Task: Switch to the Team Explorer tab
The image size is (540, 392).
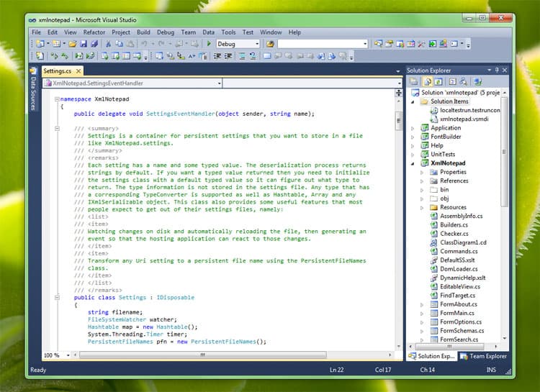Action: (x=484, y=356)
